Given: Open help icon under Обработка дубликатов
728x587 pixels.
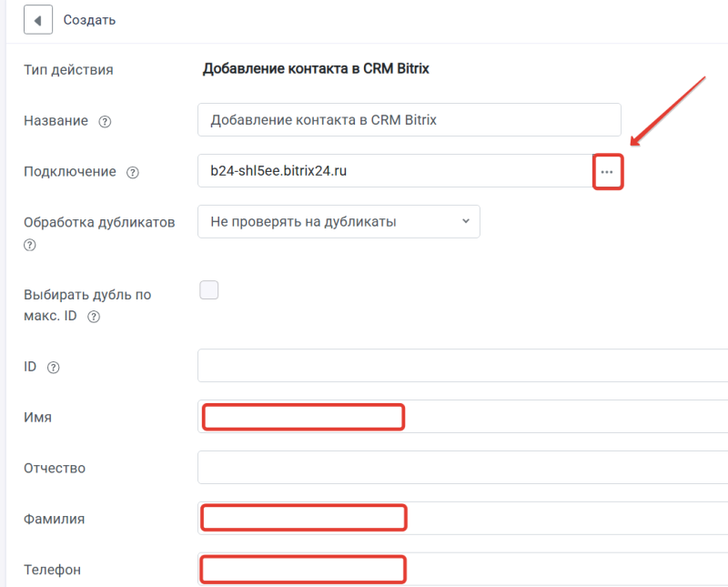Looking at the screenshot, I should (30, 245).
